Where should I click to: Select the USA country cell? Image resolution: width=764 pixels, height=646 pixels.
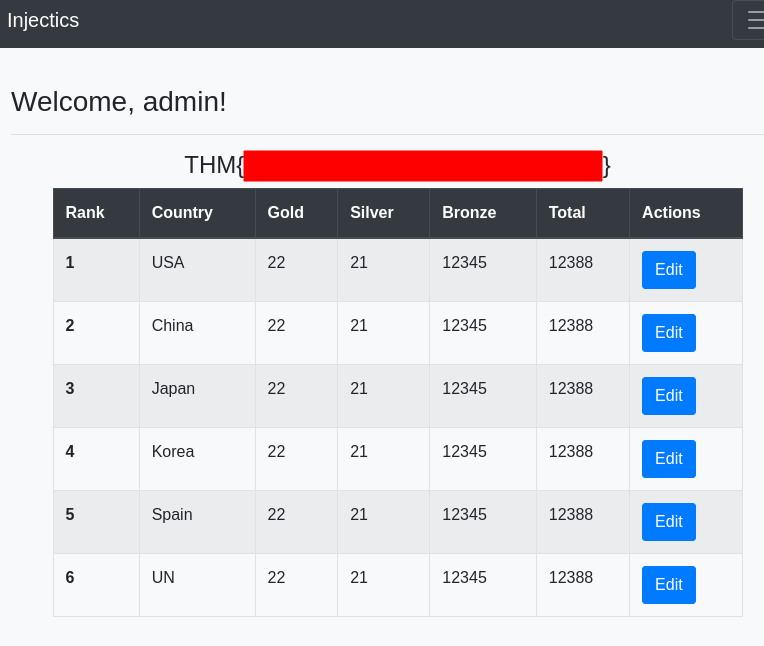point(168,263)
